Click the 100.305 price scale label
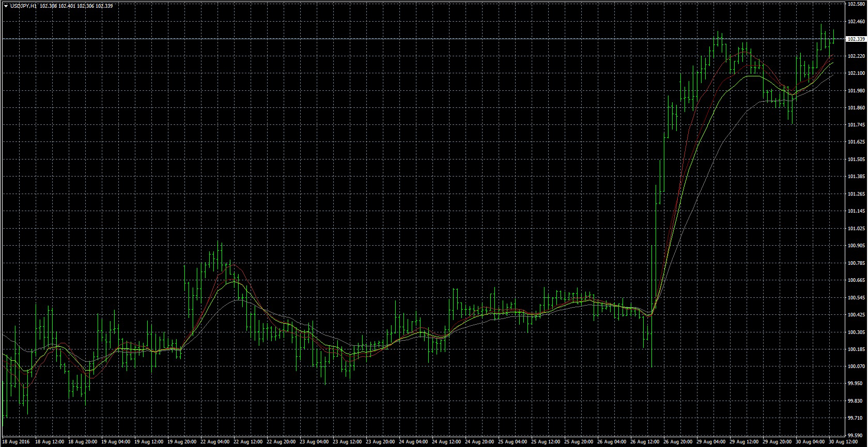This screenshot has width=868, height=447. point(857,332)
